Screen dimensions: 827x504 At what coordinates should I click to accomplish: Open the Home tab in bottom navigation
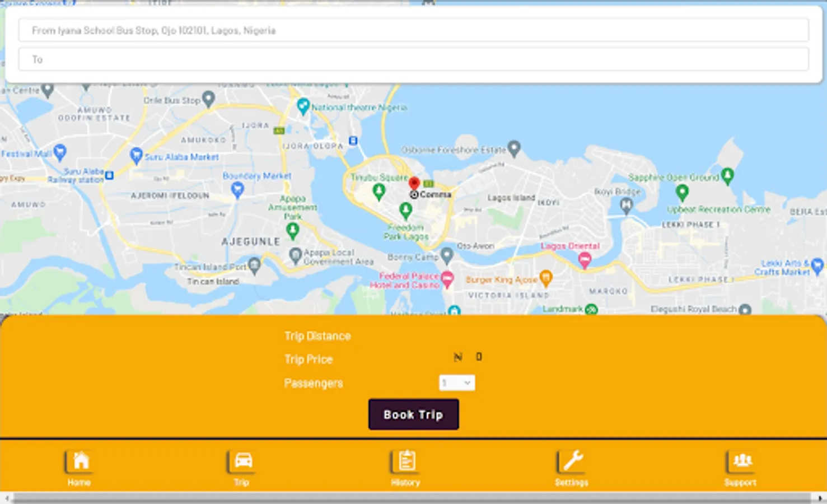point(79,468)
